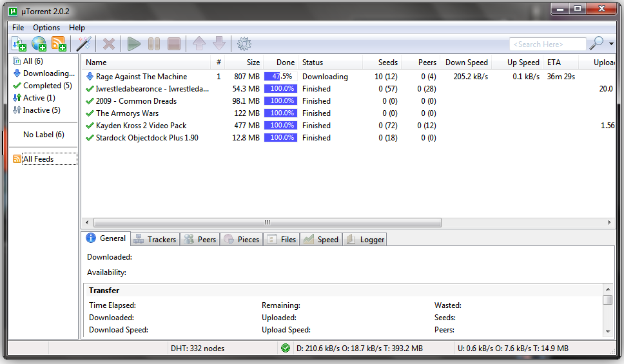Image resolution: width=624 pixels, height=364 pixels.
Task: Open Create New Torrent wand icon
Action: coord(84,44)
